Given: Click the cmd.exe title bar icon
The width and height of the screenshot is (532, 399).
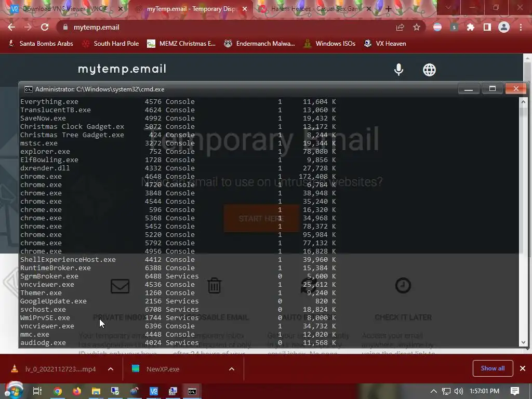Looking at the screenshot, I should (x=29, y=89).
